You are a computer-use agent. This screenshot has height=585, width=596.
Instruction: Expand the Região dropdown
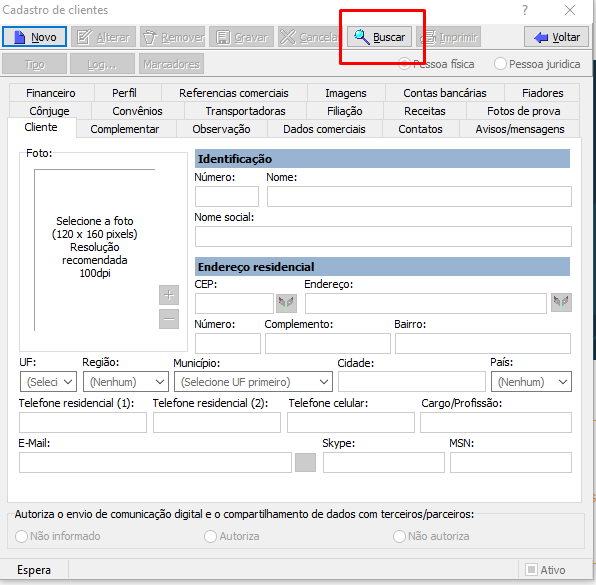coord(126,382)
